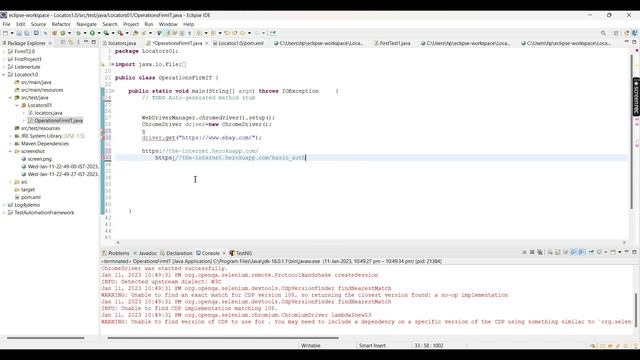This screenshot has height=360, width=640.
Task: Open the Problems view tab
Action: [116, 253]
